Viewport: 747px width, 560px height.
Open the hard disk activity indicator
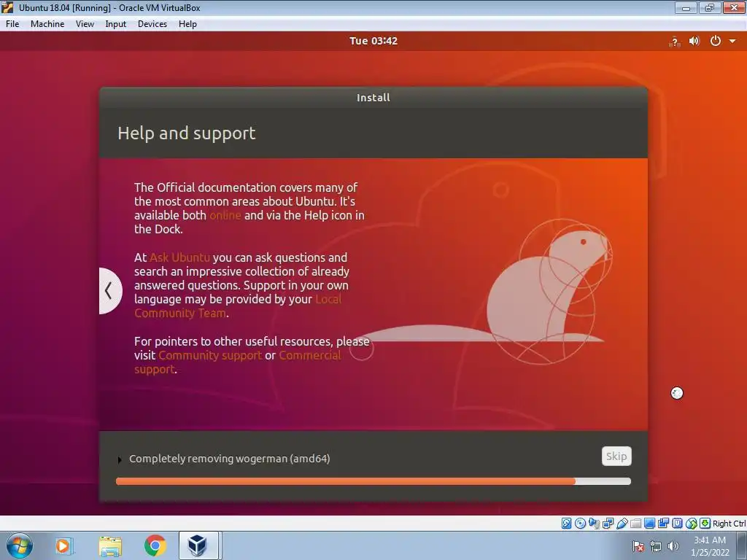[x=566, y=524]
